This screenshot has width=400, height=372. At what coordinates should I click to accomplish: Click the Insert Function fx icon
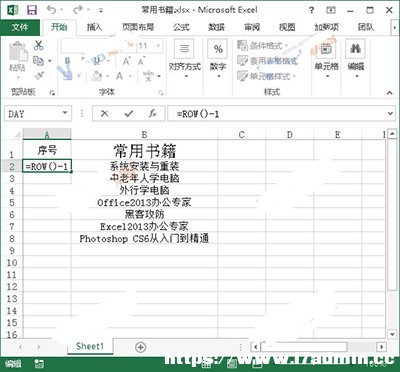(x=152, y=114)
